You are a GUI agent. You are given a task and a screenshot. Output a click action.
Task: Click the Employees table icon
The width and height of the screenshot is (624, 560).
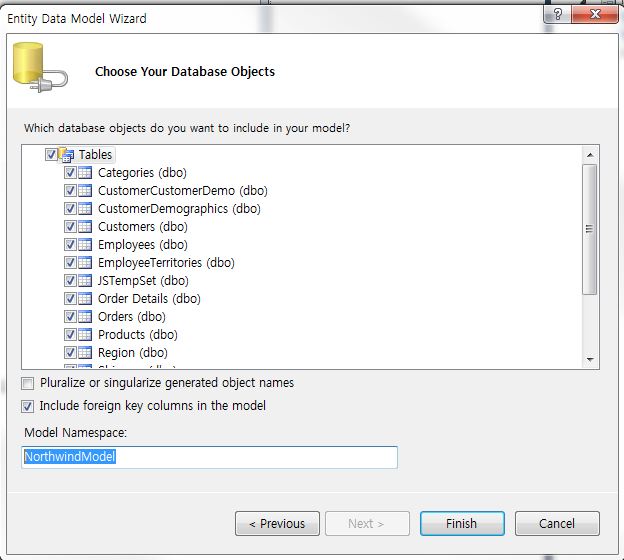point(85,245)
